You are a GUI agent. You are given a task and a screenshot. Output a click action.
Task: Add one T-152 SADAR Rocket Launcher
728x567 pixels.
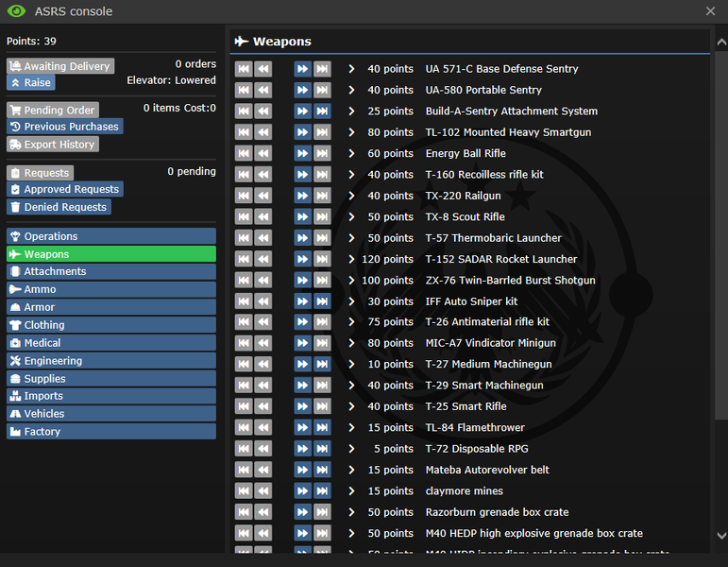click(302, 259)
